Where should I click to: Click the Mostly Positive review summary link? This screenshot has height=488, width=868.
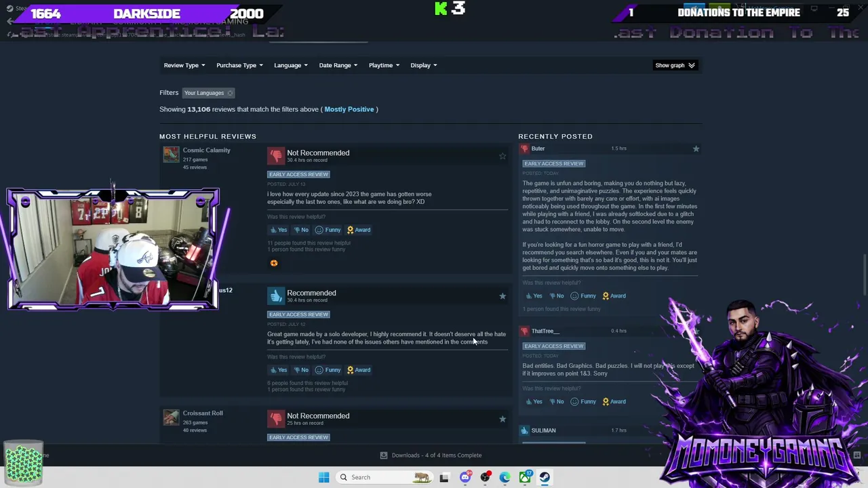tap(349, 109)
